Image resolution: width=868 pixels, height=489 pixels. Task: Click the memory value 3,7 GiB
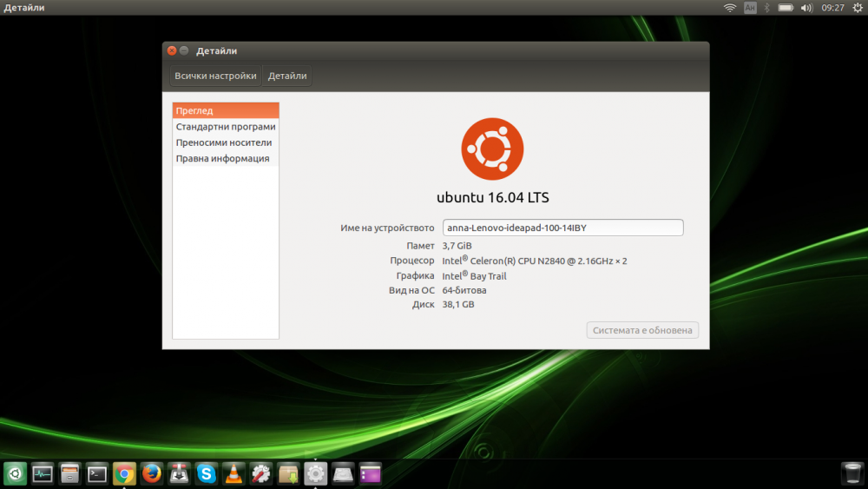[x=457, y=246]
